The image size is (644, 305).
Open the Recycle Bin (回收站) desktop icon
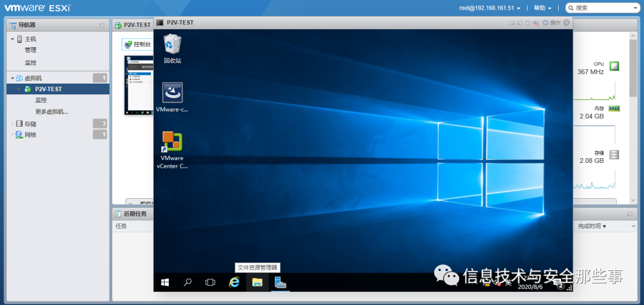point(172,49)
